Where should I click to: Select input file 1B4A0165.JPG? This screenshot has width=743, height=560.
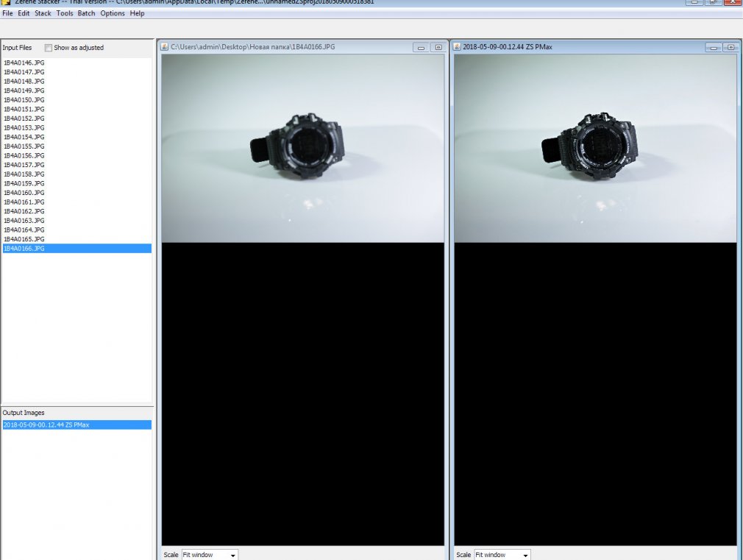point(77,239)
